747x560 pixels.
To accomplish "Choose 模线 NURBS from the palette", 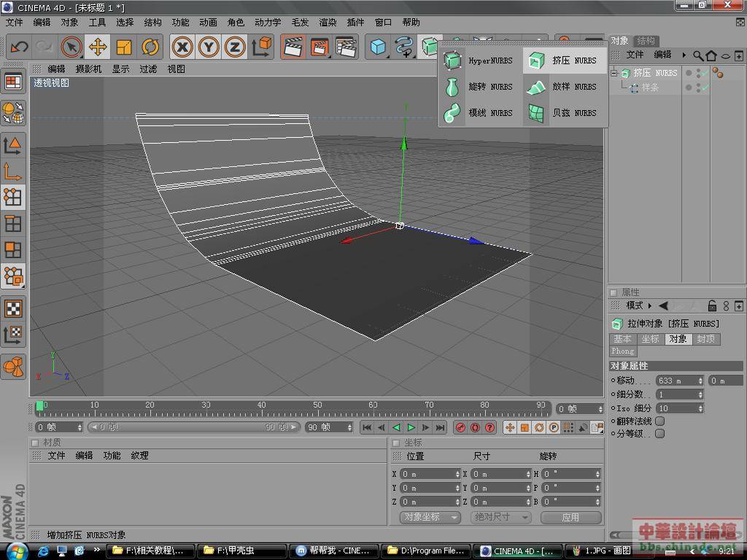I will coord(479,113).
